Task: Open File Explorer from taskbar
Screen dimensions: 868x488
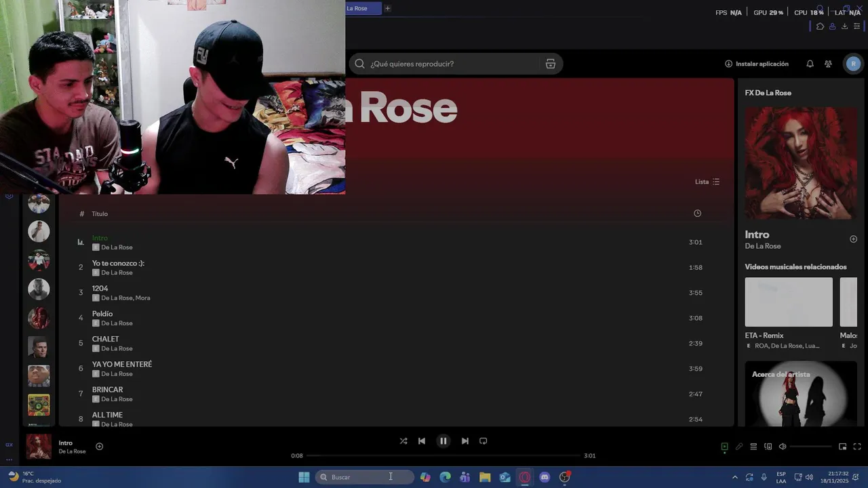Action: pos(485,477)
